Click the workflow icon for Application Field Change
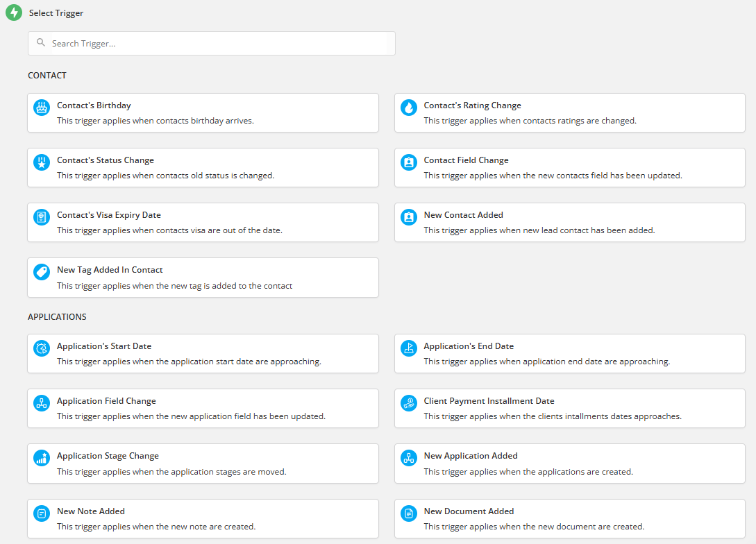 point(42,403)
